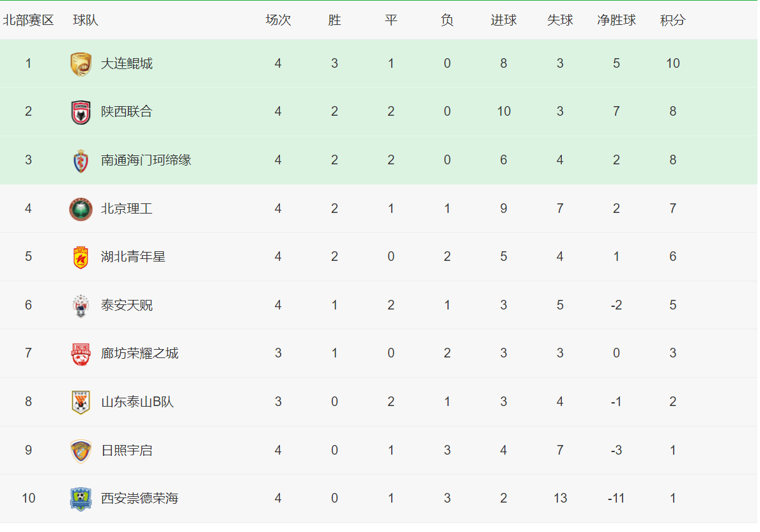This screenshot has width=760, height=532.
Task: Click the 净胜球 column header
Action: 617,20
